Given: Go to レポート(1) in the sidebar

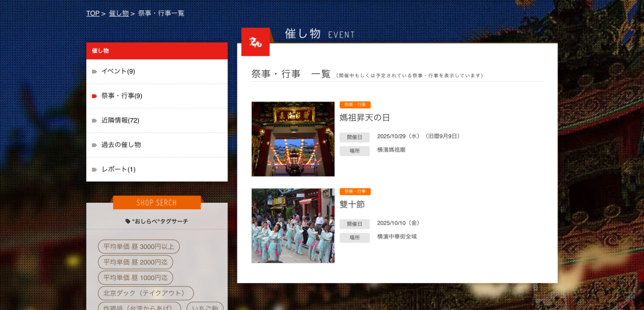Looking at the screenshot, I should [x=118, y=169].
